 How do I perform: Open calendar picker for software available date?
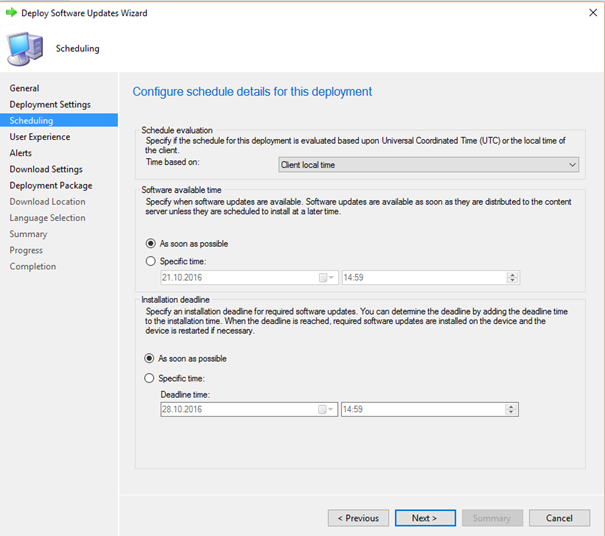(326, 277)
